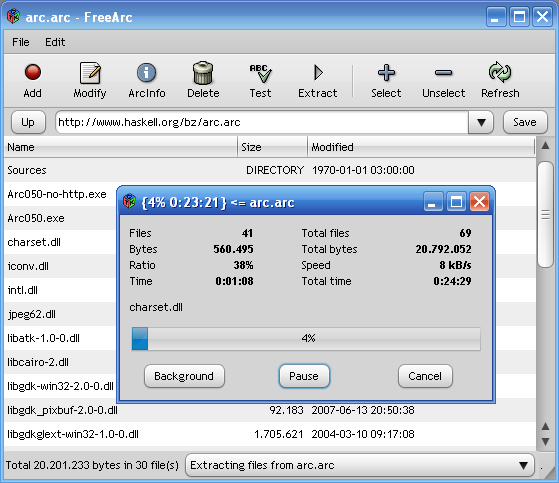Open the Modify archive tool
The height and width of the screenshot is (483, 559).
coord(90,73)
